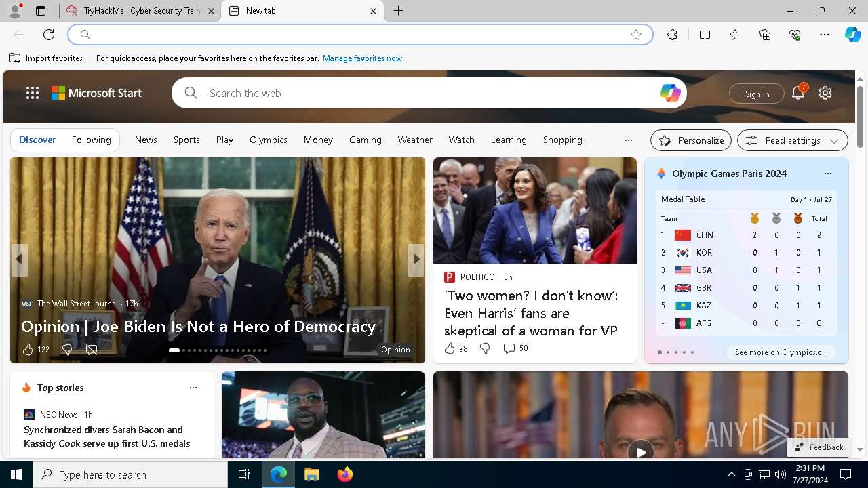This screenshot has width=868, height=488.
Task: Select the Discover feed toggle
Action: [x=37, y=140]
